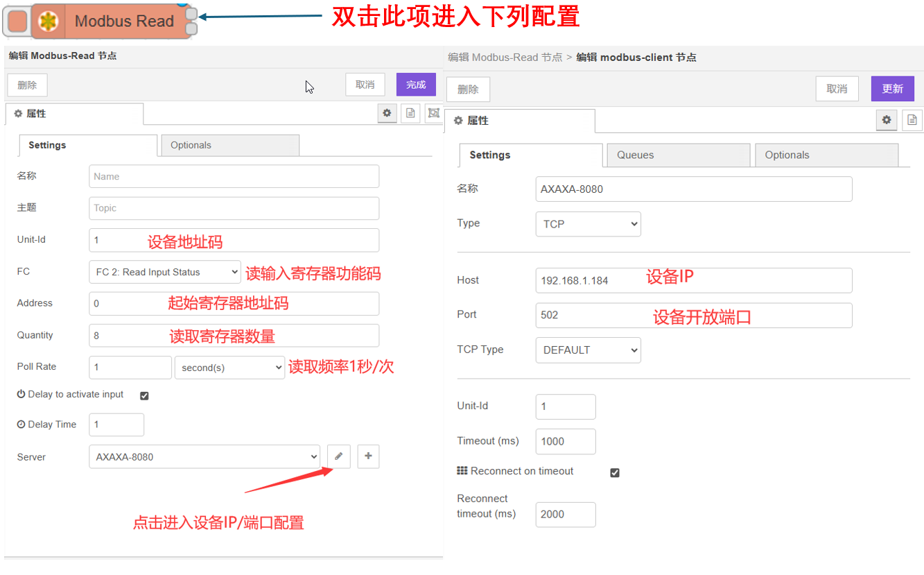Open Optionals tab in Modbus-Read panel
The image size is (924, 575).
coord(229,145)
